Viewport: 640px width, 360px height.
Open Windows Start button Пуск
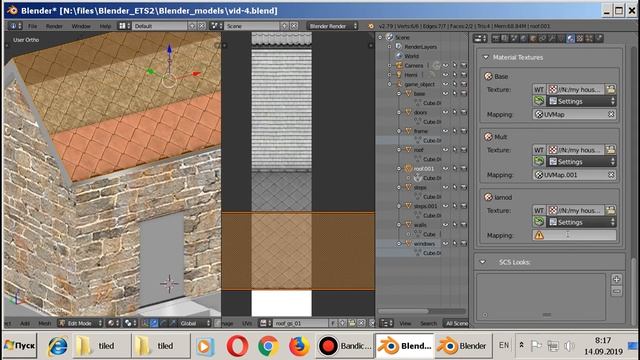(20, 346)
